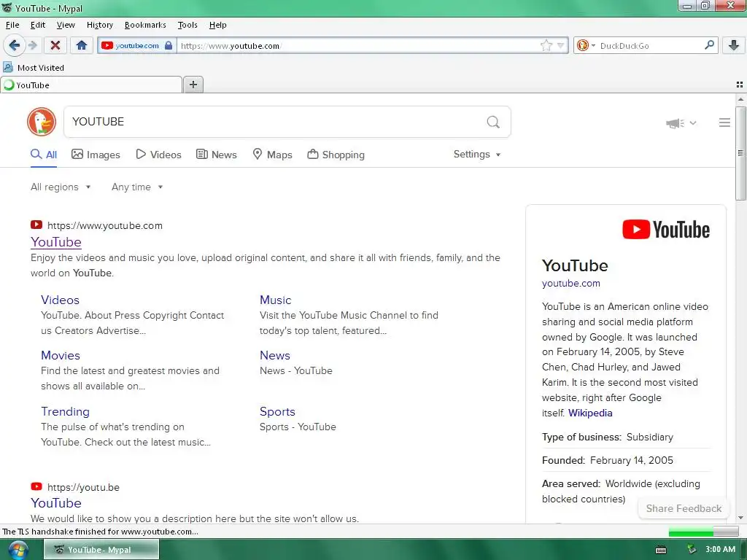Switch to Images results tab

click(96, 155)
